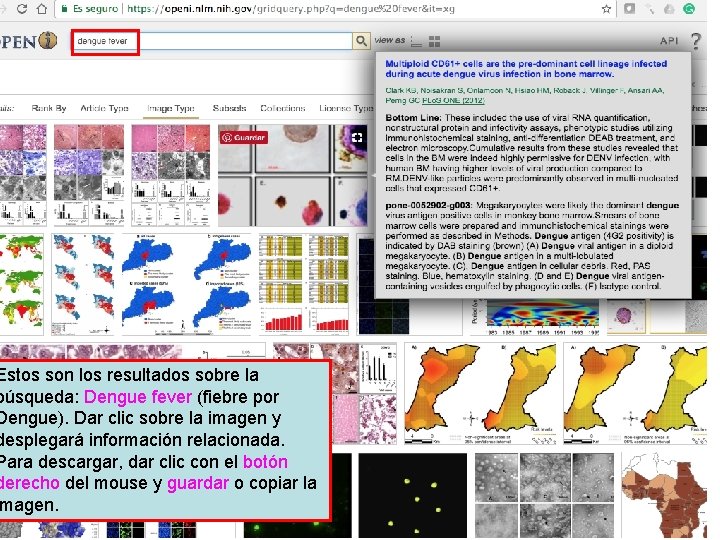Open the Article Type filter menu
The height and width of the screenshot is (540, 720).
(x=104, y=108)
